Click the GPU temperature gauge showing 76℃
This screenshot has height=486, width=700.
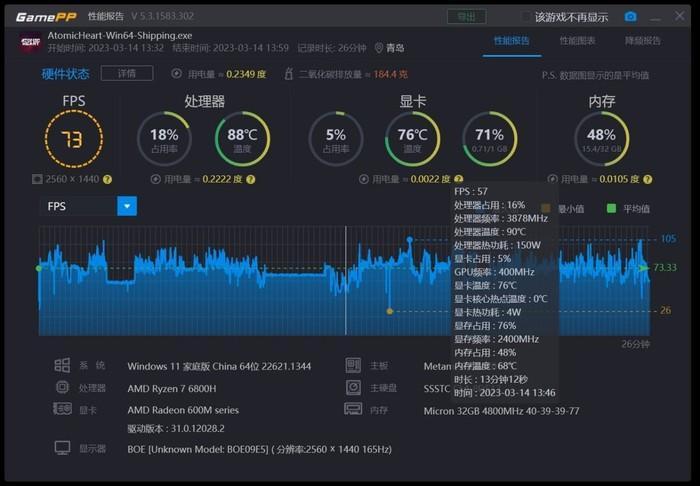(x=412, y=139)
